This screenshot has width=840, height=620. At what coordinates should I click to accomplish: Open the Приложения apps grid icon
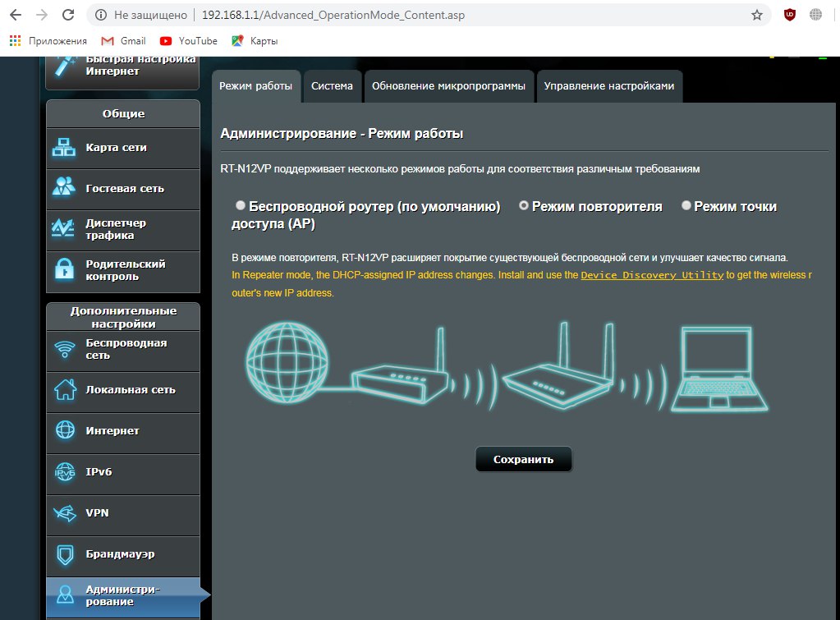(x=16, y=41)
